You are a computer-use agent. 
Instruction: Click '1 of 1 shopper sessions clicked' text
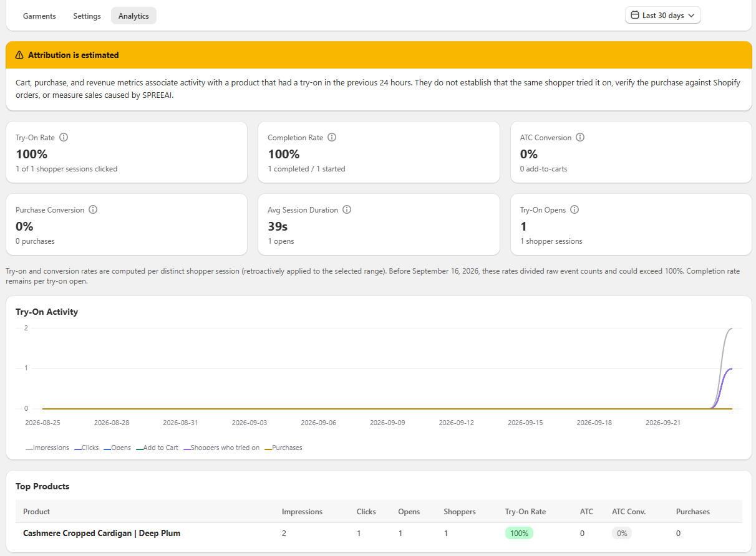67,169
